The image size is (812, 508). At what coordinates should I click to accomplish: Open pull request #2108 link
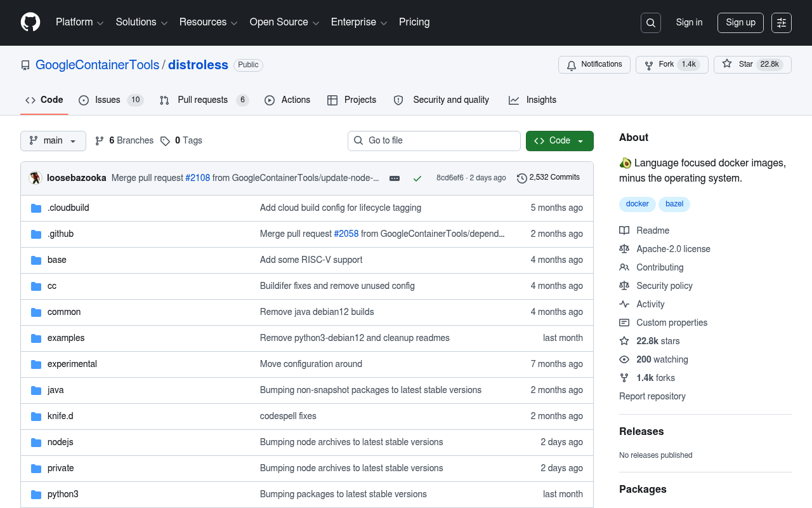[x=197, y=178]
